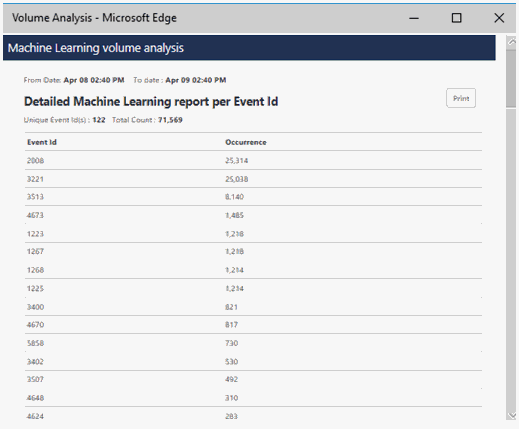Select Event Id 4648 cell
The height and width of the screenshot is (429, 519).
coord(35,398)
